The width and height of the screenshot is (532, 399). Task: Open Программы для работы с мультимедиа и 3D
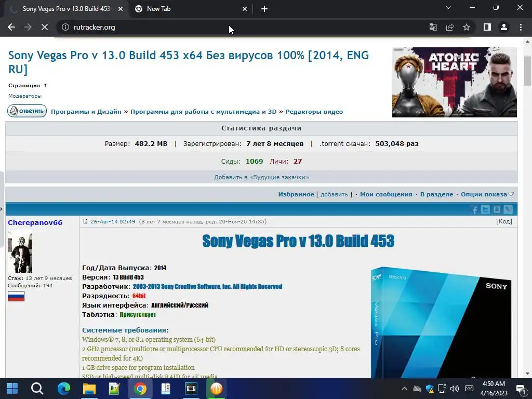[x=204, y=112]
